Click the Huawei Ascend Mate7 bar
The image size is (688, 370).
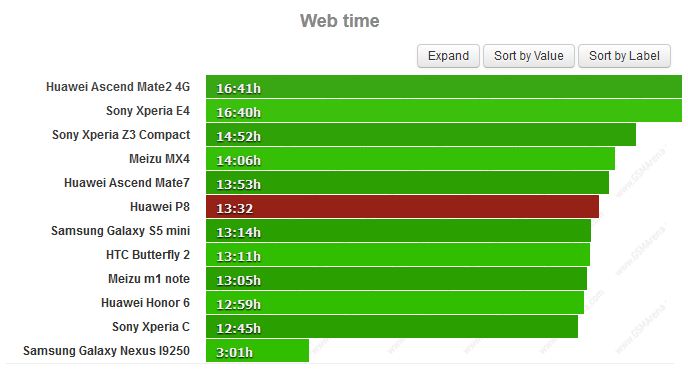(x=407, y=183)
